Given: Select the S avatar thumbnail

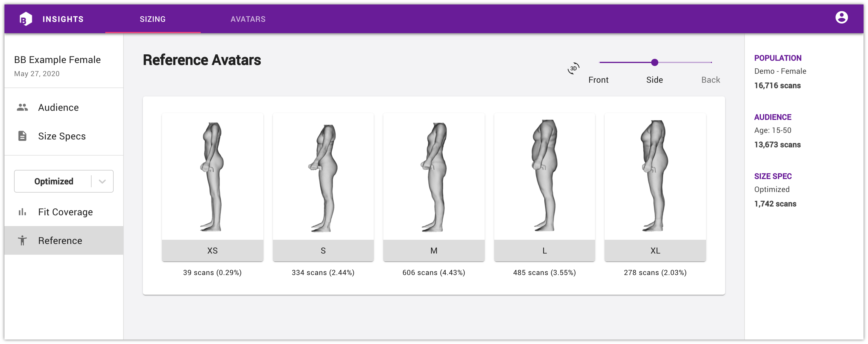Looking at the screenshot, I should [323, 176].
